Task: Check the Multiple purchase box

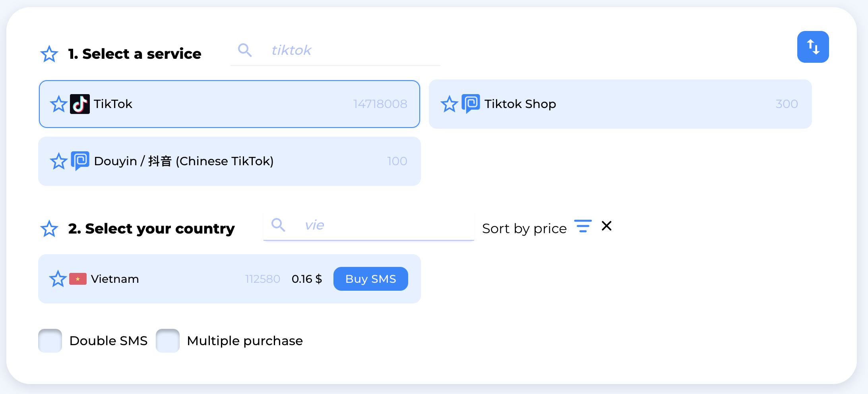Action: tap(168, 341)
